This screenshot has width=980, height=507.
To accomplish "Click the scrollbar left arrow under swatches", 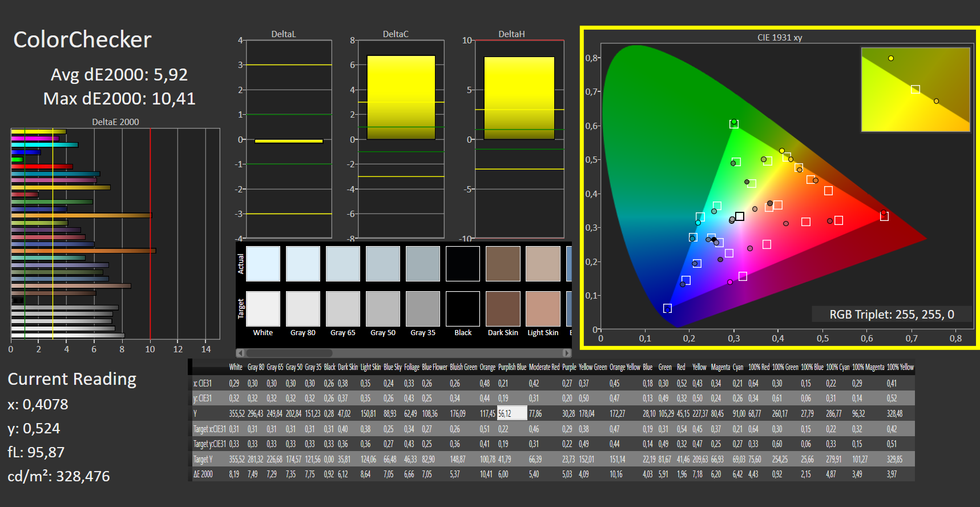I will 240,353.
